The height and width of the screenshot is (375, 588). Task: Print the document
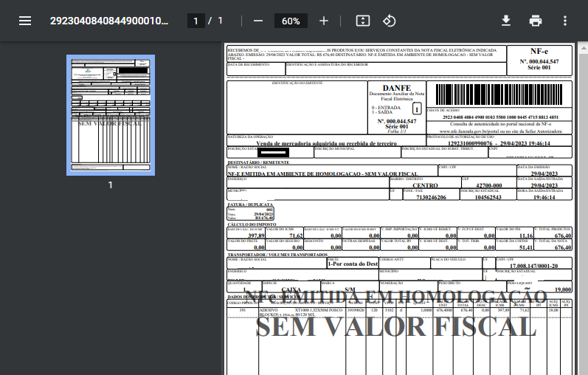[x=536, y=21]
